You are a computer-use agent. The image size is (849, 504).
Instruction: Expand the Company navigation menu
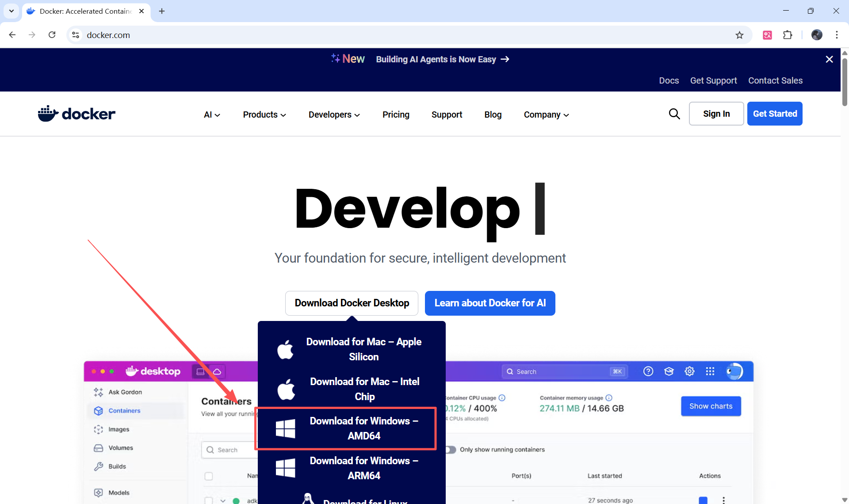(x=547, y=115)
